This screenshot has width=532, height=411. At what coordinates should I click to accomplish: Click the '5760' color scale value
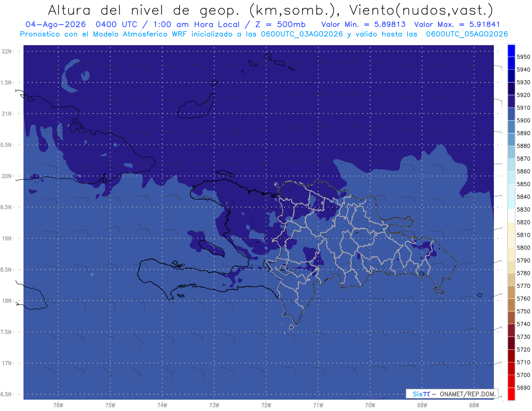tap(523, 299)
